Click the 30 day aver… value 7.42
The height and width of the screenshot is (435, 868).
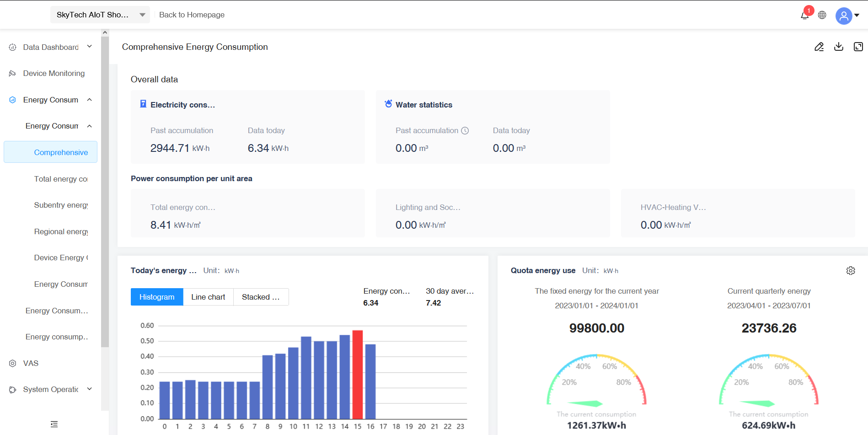coord(433,303)
